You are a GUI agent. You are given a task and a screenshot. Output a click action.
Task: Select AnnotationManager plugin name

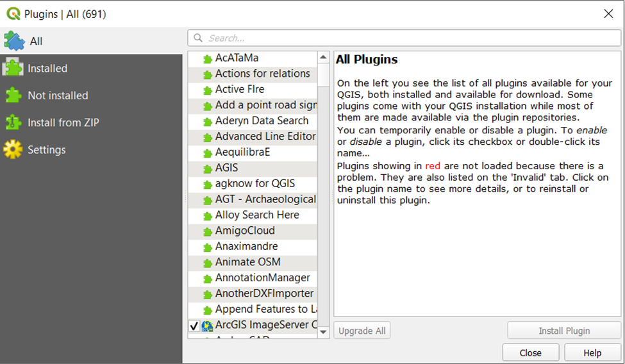263,277
